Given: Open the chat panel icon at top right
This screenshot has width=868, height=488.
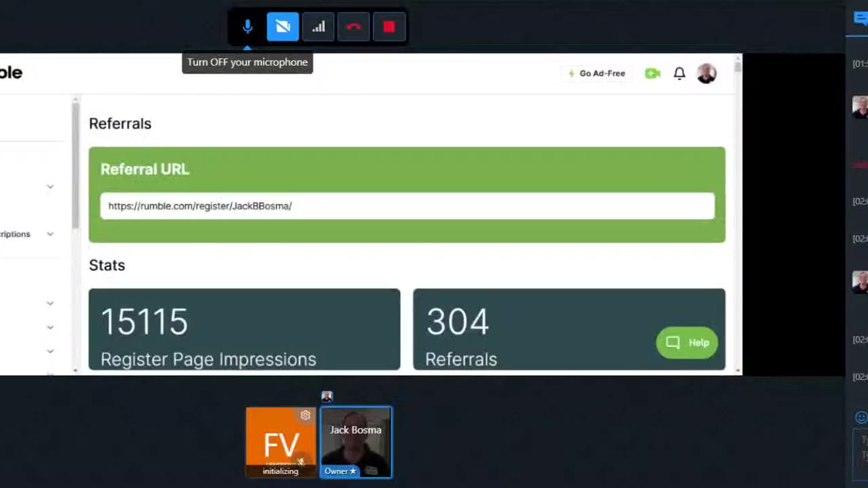Looking at the screenshot, I should pyautogui.click(x=861, y=19).
